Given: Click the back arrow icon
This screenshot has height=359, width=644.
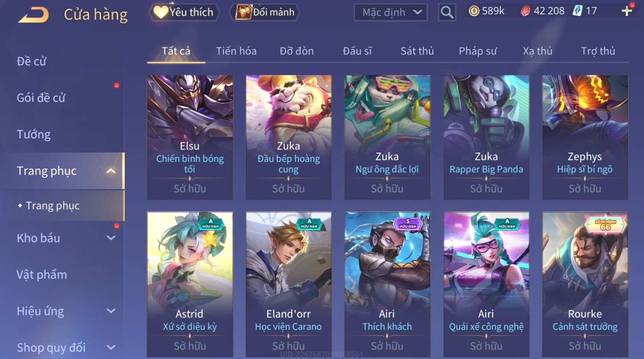Looking at the screenshot, I should tap(34, 15).
